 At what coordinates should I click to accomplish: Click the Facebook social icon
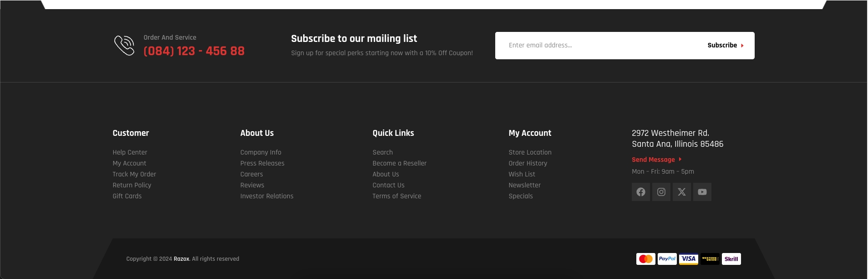(640, 192)
